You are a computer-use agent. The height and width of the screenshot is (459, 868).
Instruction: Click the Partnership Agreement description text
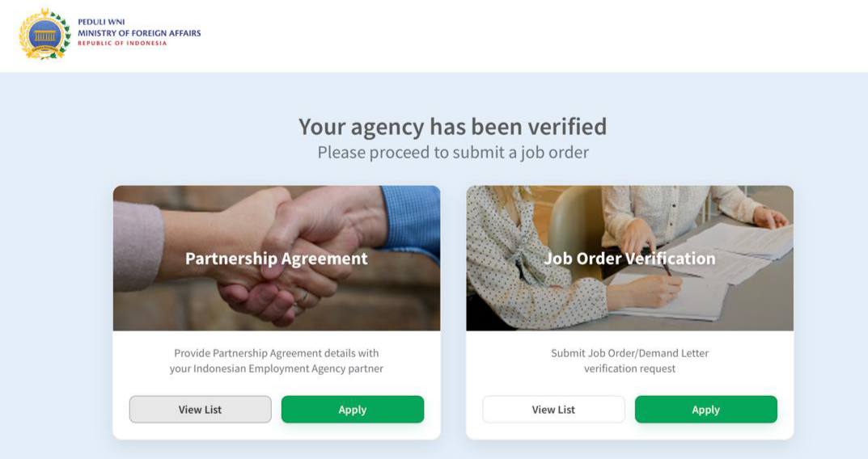pyautogui.click(x=276, y=360)
